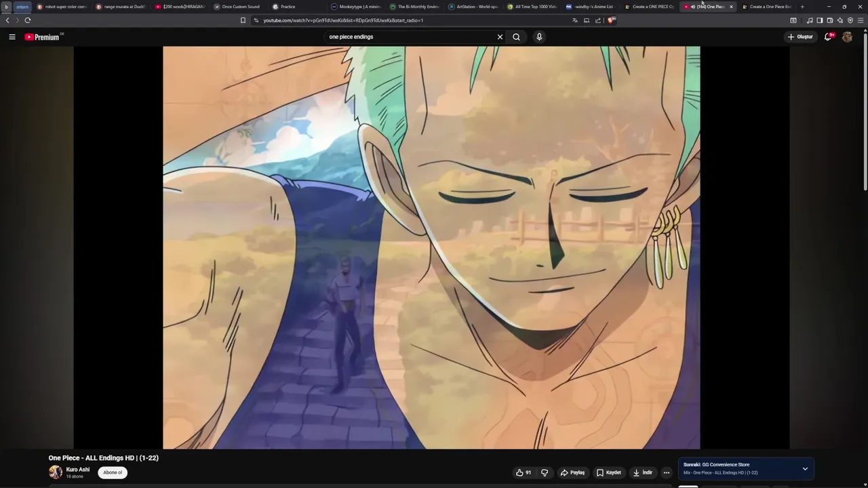
Task: Open Kuro Ashi channel avatar
Action: (56, 472)
